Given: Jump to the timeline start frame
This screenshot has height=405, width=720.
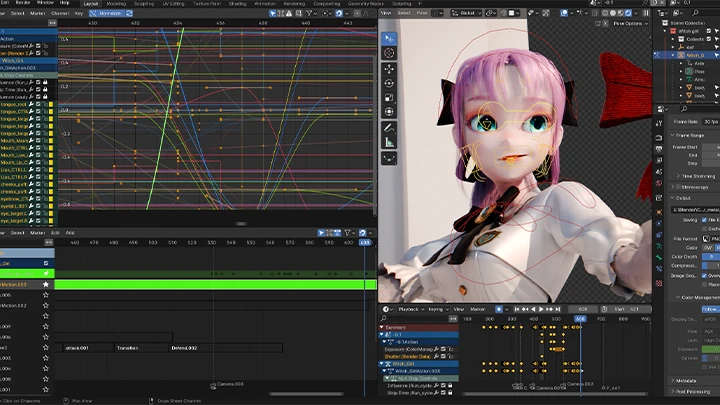Looking at the screenshot, I should (x=517, y=309).
